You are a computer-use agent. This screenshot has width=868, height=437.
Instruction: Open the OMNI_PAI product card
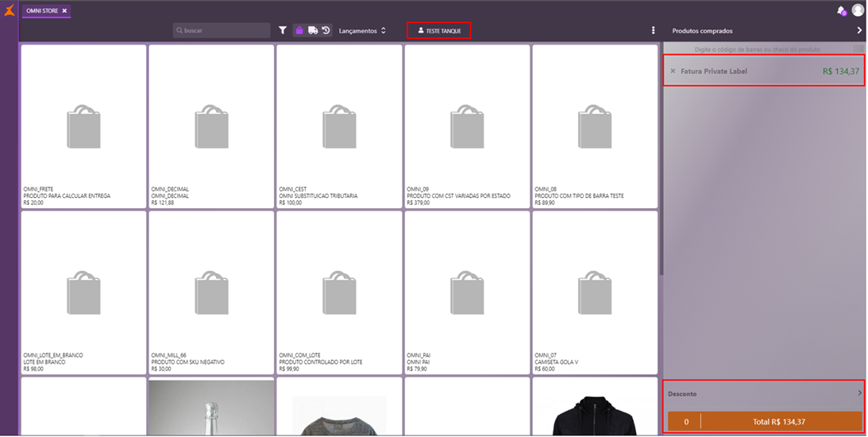tap(467, 292)
